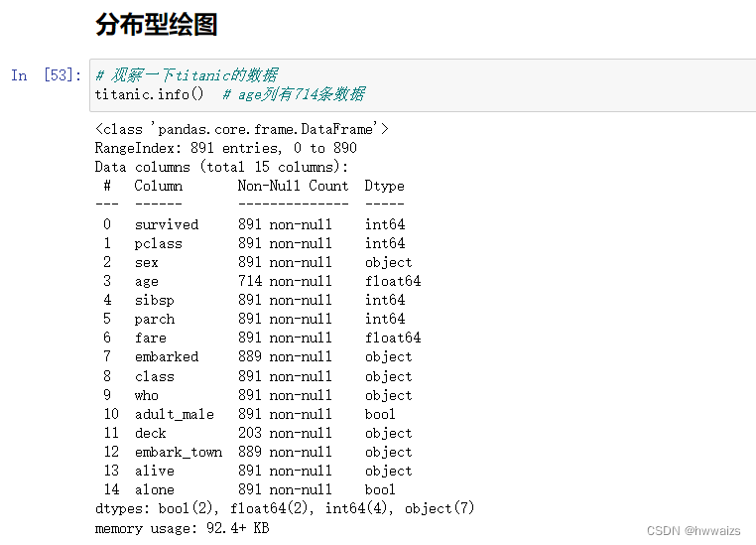The image size is (756, 545).
Task: Click the 'age' column name
Action: click(x=146, y=282)
